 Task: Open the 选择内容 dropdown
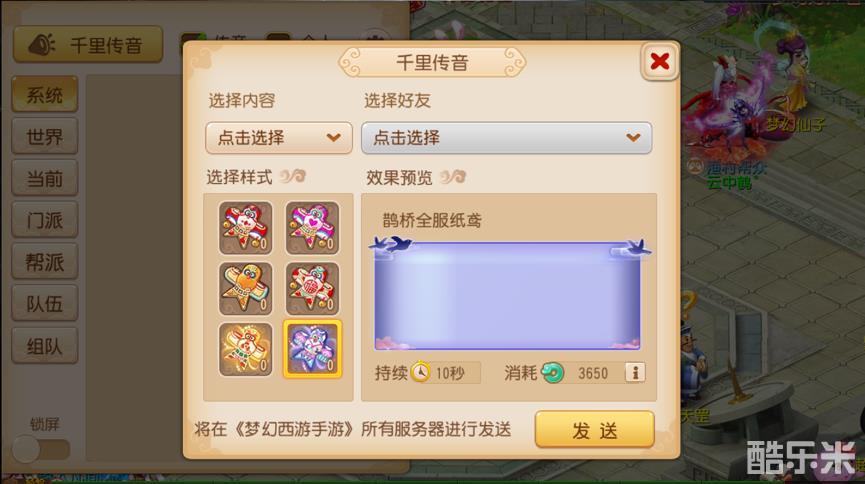(x=279, y=137)
